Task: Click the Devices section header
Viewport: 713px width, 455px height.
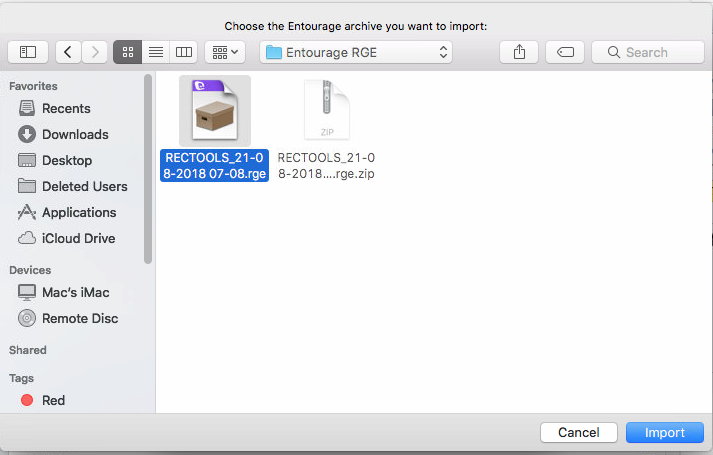Action: point(30,270)
